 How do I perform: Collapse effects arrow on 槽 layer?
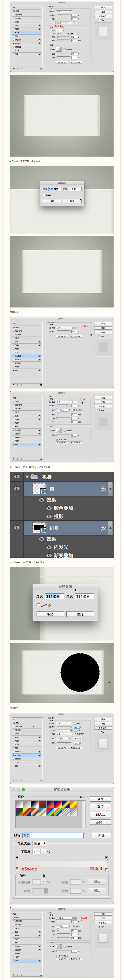point(110,488)
